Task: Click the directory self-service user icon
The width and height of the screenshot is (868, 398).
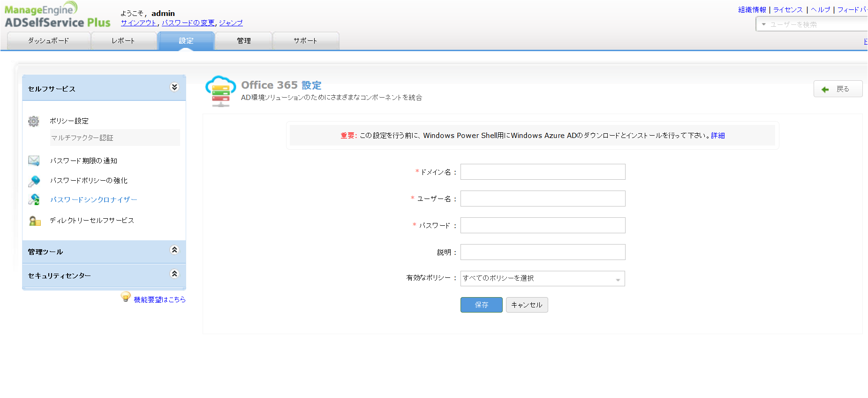Action: (35, 221)
